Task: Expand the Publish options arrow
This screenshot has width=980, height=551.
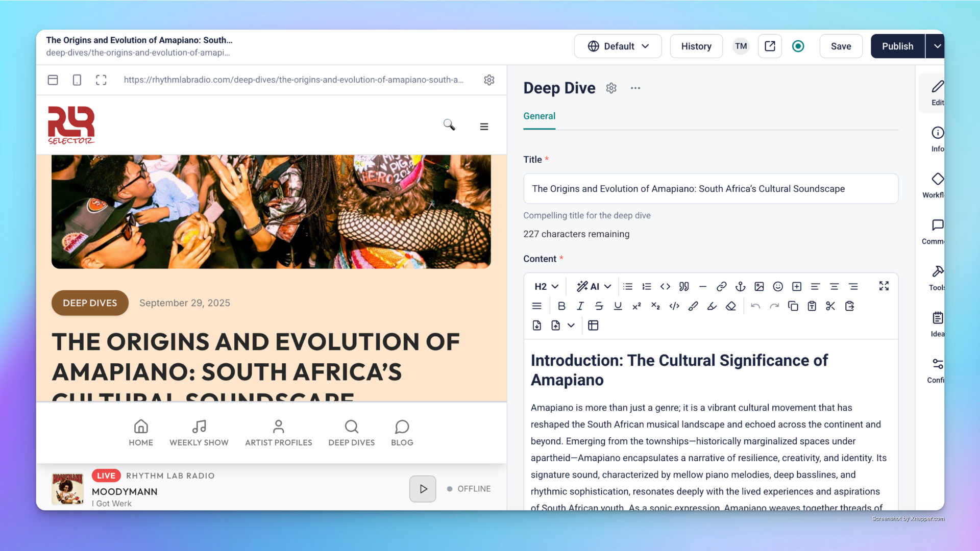Action: pos(937,46)
